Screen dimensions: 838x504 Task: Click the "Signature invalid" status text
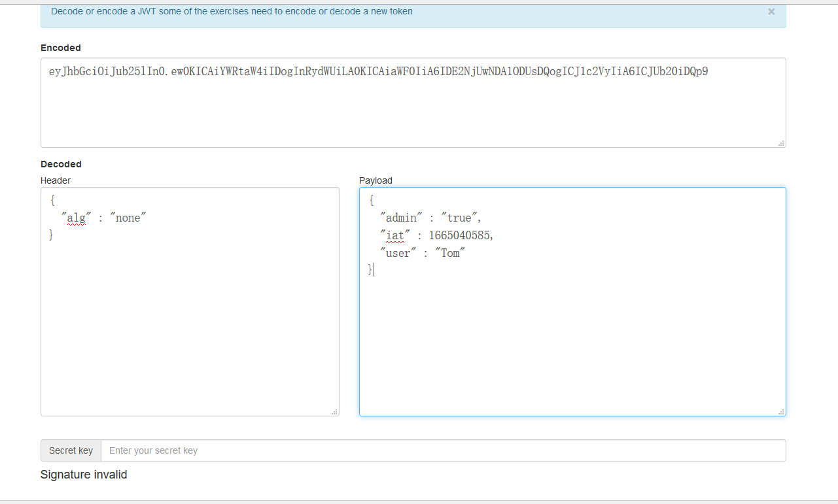[84, 475]
